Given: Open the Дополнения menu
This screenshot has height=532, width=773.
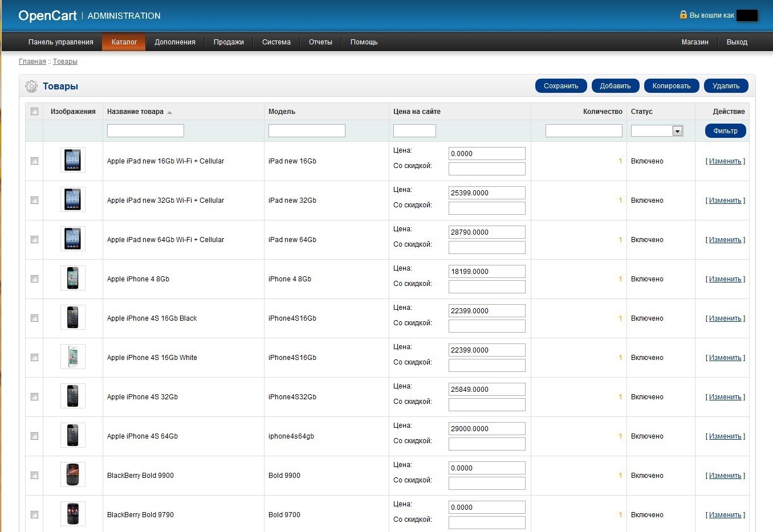Looking at the screenshot, I should (x=175, y=42).
